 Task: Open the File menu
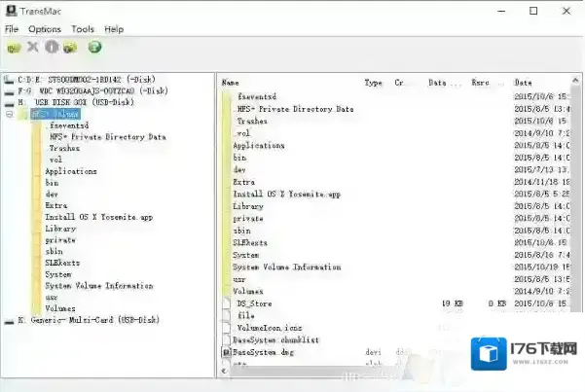pos(12,29)
